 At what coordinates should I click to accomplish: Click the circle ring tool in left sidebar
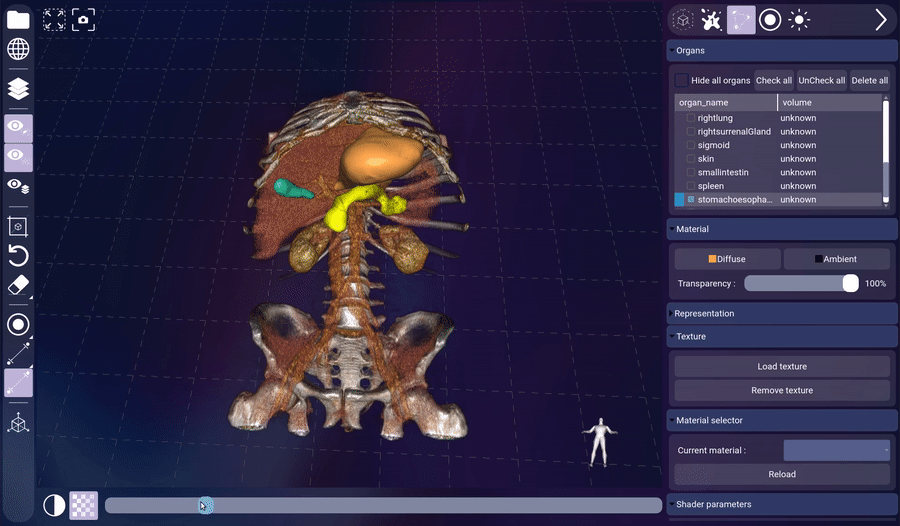(x=18, y=324)
